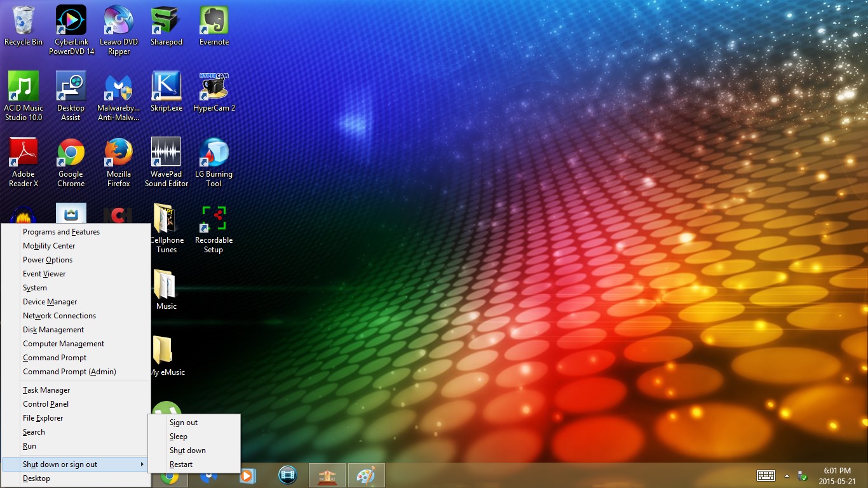Select the Leawo DVD Ripper icon
868x488 pixels.
119,30
